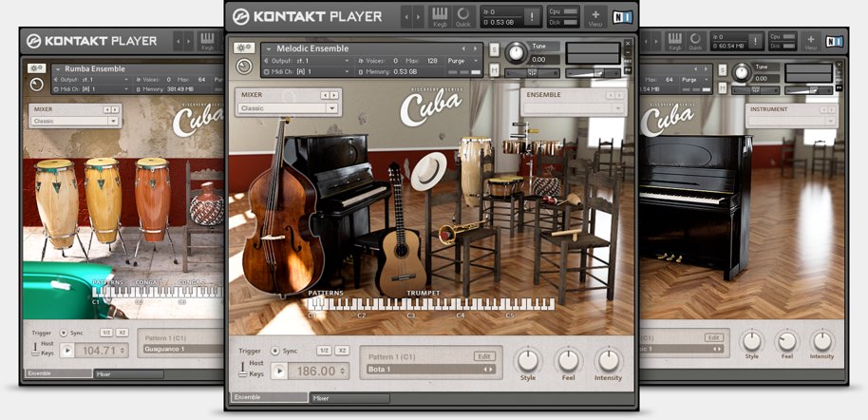Step Bota 1 pattern selector arrows
Screen dimensions: 868x420
(488, 370)
